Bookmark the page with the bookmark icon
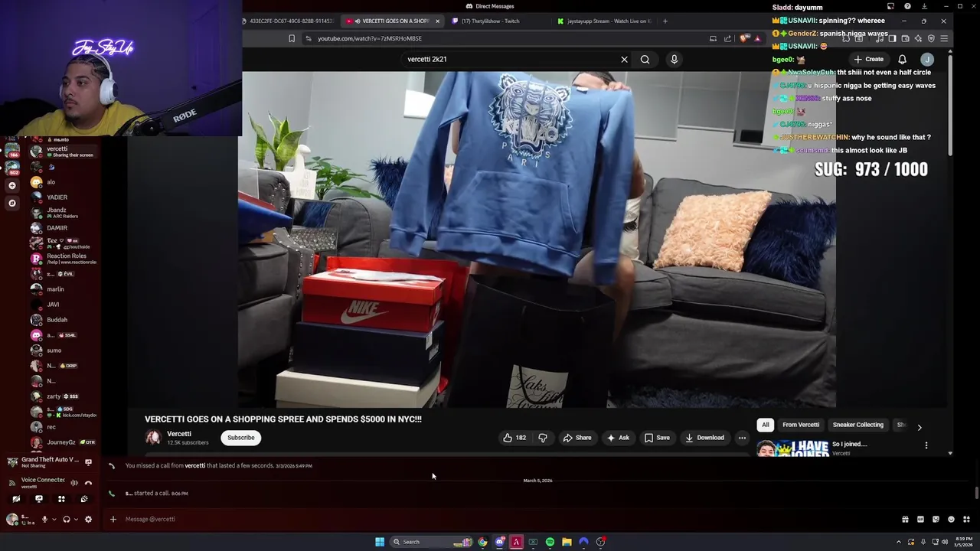The image size is (980, 551). pos(292,38)
